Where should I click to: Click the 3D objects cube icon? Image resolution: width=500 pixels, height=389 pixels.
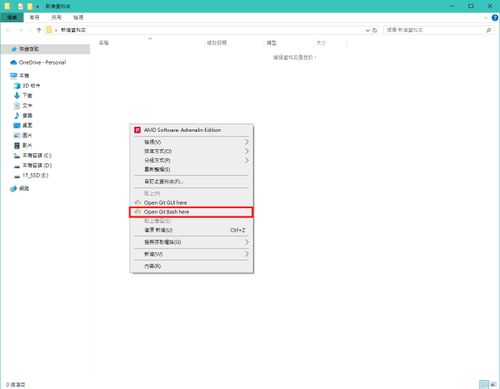point(17,86)
